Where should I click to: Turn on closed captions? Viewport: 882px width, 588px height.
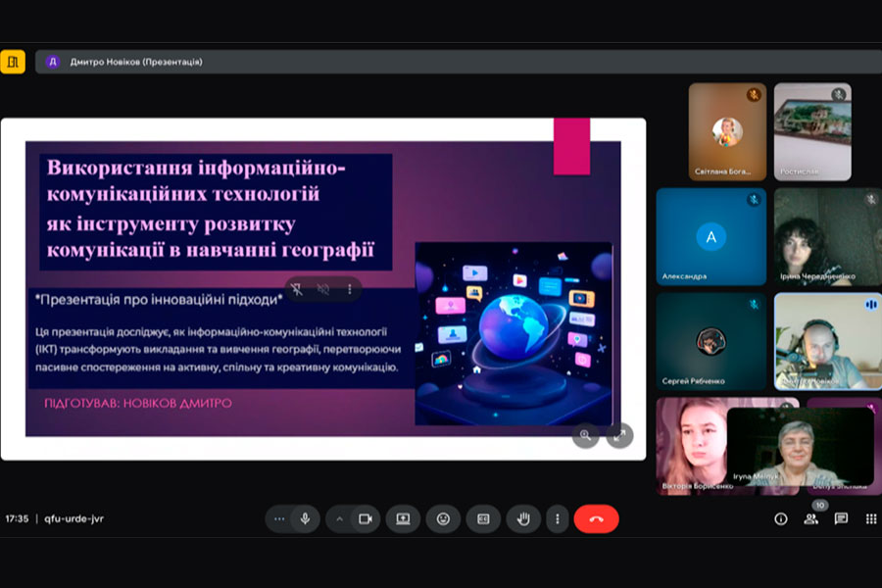[x=483, y=518]
